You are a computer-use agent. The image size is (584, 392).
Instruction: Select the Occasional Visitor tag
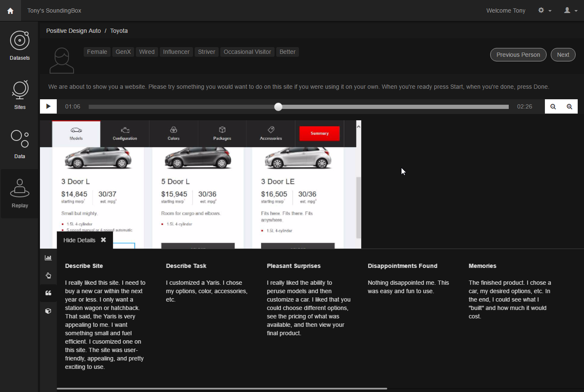pos(247,52)
